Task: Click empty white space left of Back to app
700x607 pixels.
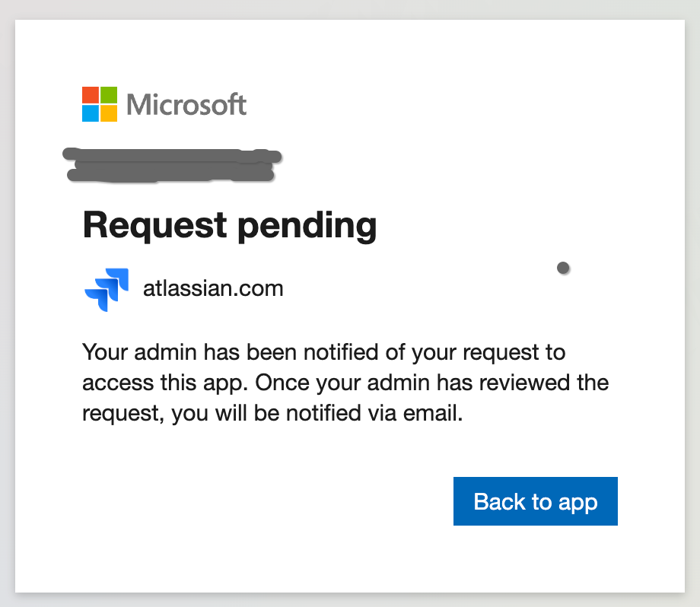Action: (x=266, y=501)
